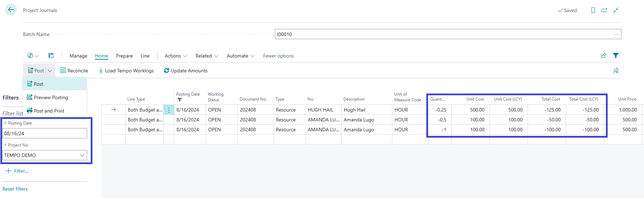Switch to the Prepare tab

(124, 56)
